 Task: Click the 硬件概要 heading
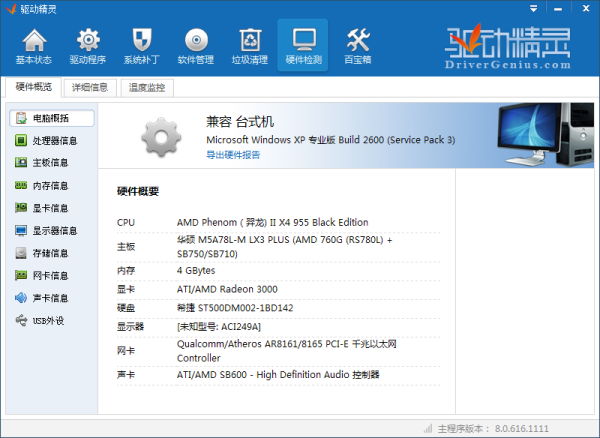pyautogui.click(x=138, y=191)
